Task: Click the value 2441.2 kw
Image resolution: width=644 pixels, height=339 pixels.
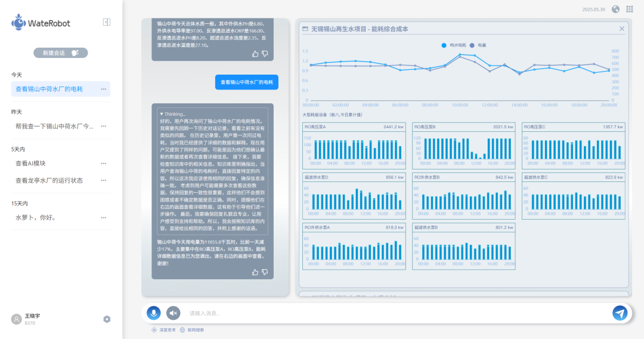Action: pyautogui.click(x=394, y=127)
